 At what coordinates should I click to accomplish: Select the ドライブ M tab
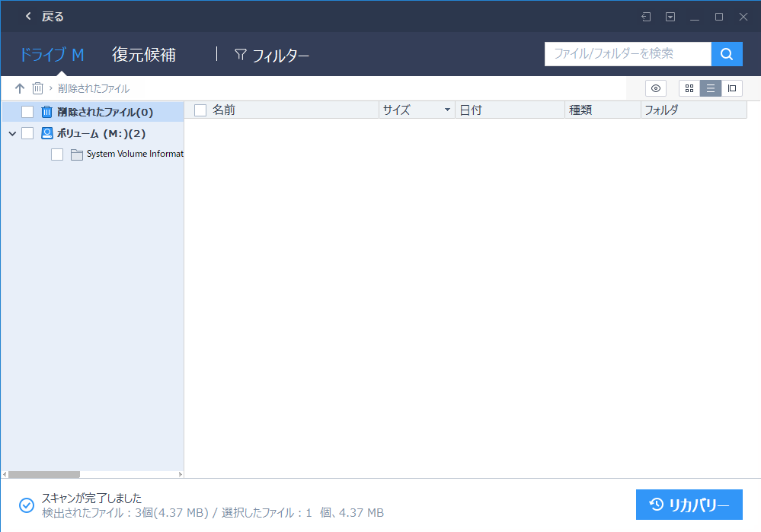tap(52, 55)
